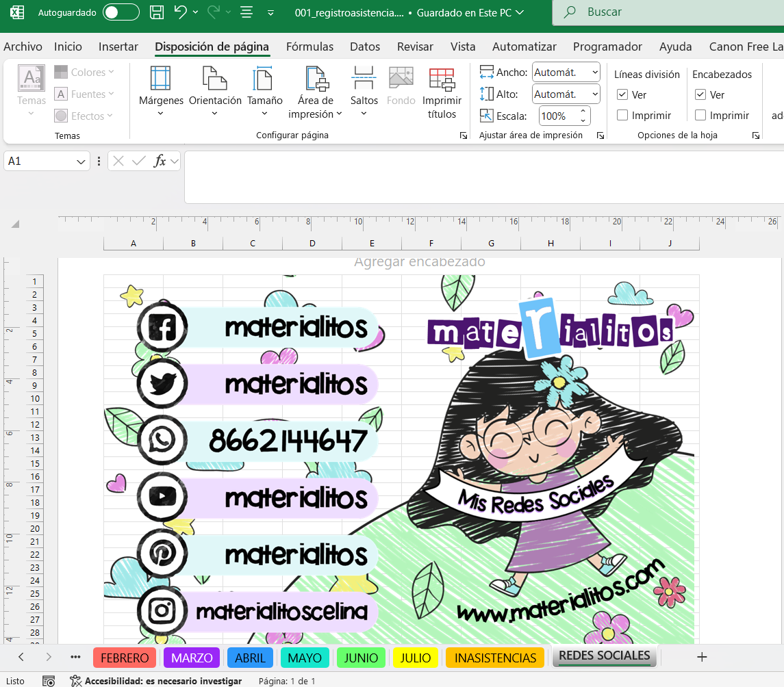This screenshot has width=784, height=687.
Task: Toggle the Autoguardado switch
Action: coord(121,12)
